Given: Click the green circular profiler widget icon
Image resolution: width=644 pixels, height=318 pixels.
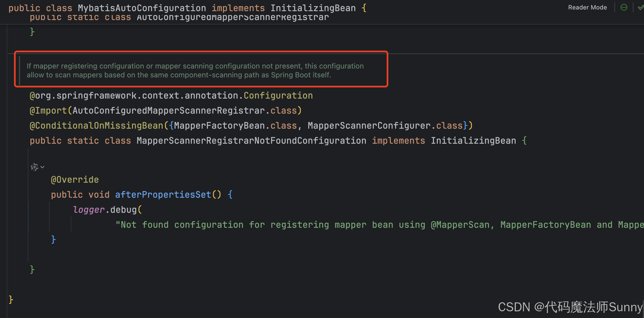Looking at the screenshot, I should 624,8.
